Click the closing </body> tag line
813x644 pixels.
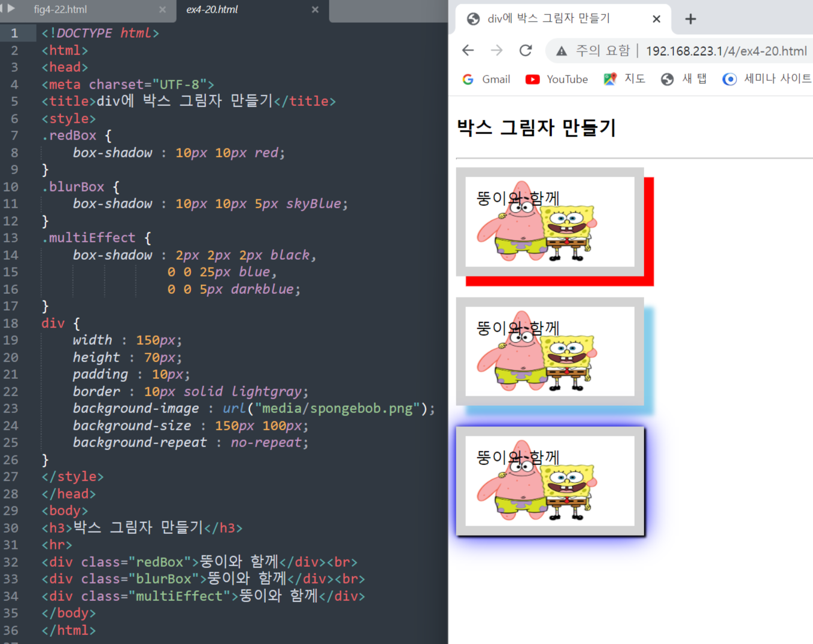pos(68,613)
